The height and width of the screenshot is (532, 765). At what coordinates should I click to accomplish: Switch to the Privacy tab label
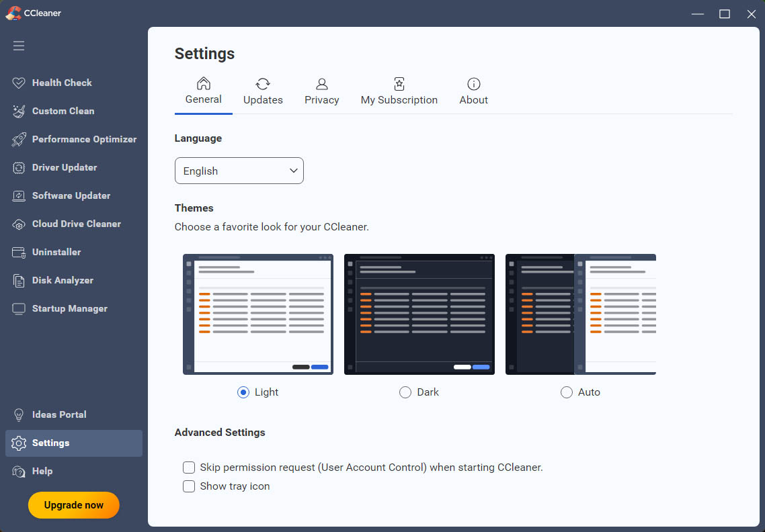[321, 100]
